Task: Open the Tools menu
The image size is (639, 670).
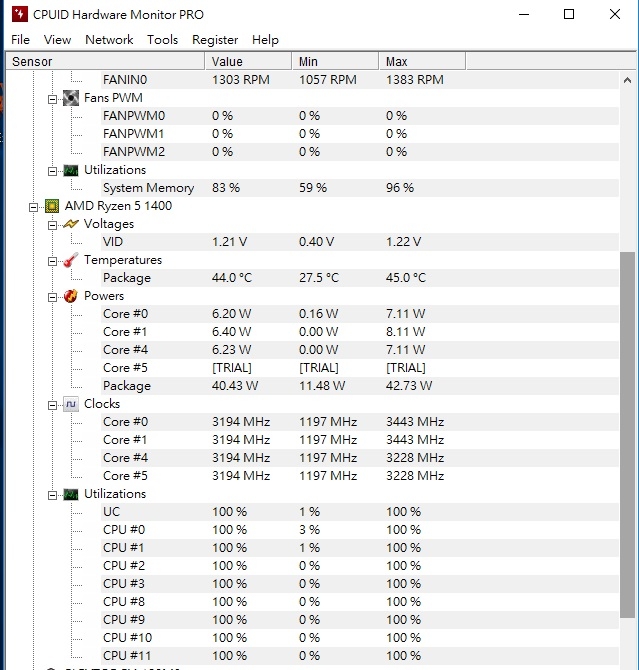Action: tap(162, 40)
